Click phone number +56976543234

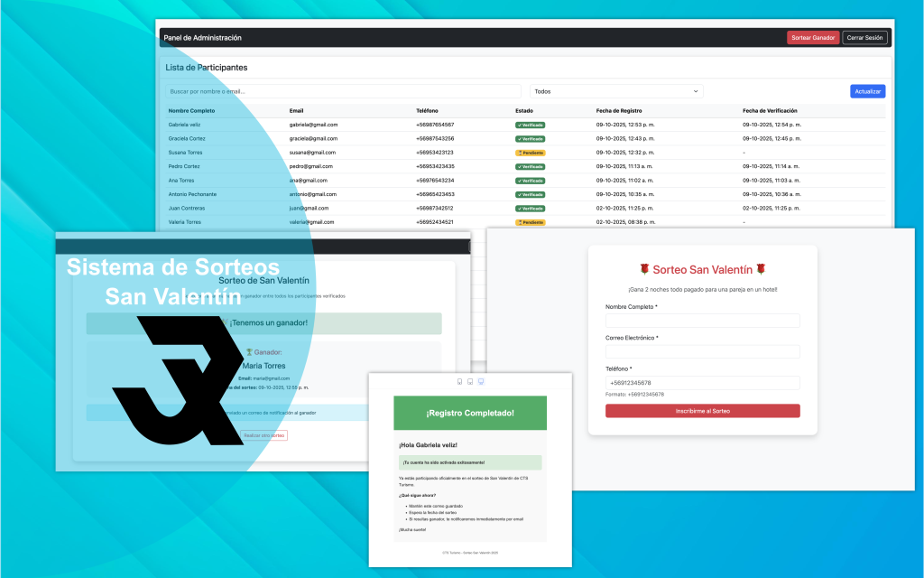435,181
